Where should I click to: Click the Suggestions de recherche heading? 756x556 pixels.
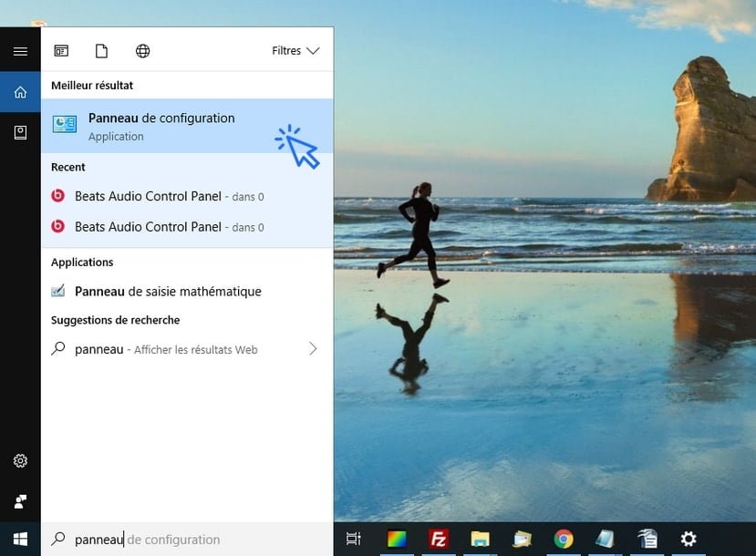click(x=116, y=320)
